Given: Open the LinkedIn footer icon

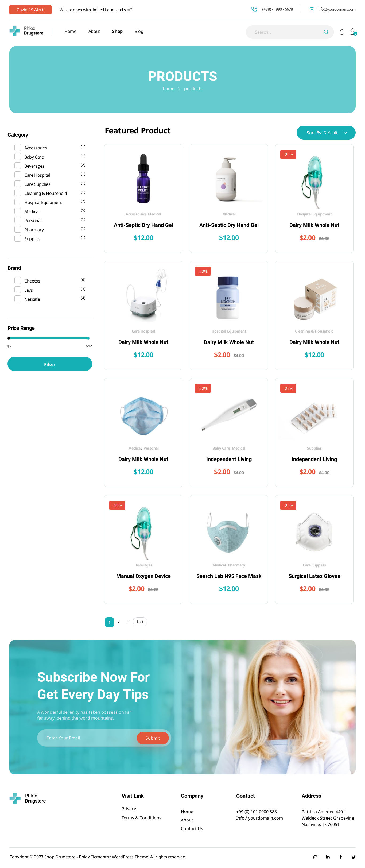Looking at the screenshot, I should point(328,857).
